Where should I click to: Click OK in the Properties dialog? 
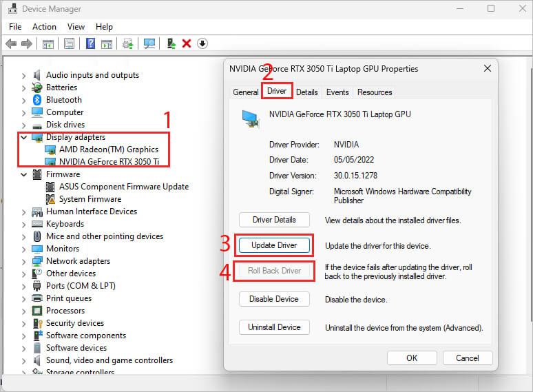pos(412,358)
